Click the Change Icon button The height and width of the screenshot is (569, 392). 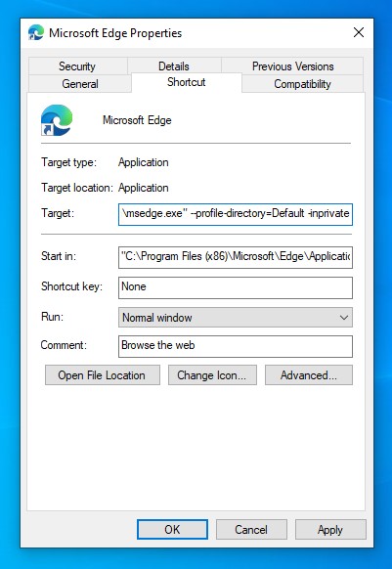pos(212,374)
